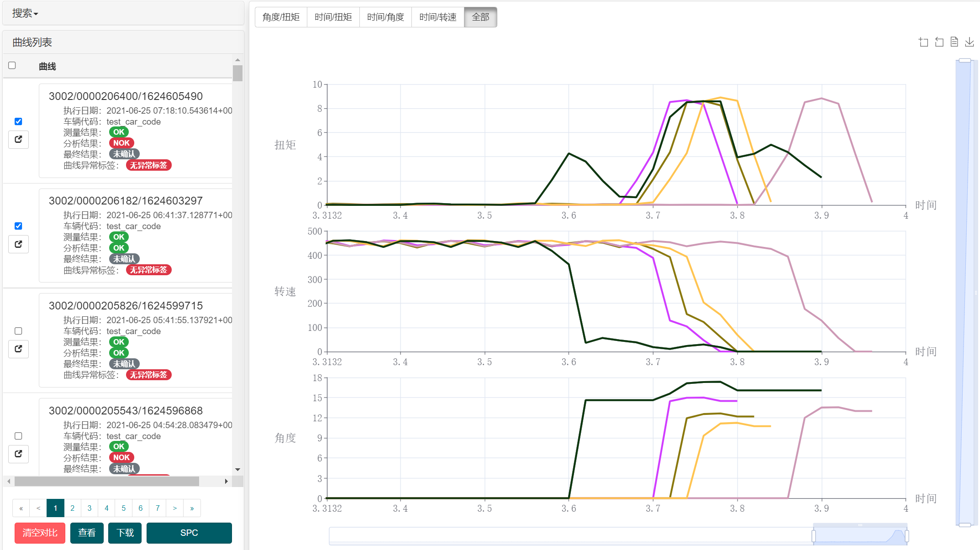Click 无异常标签 tag of curve 1624603297
The height and width of the screenshot is (550, 980).
coord(148,270)
